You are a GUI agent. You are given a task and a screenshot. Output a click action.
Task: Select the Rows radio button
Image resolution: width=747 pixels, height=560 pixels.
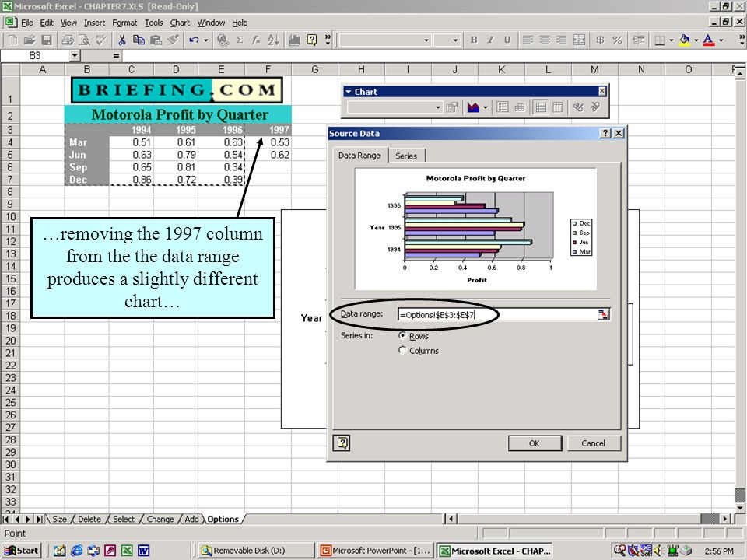point(402,336)
